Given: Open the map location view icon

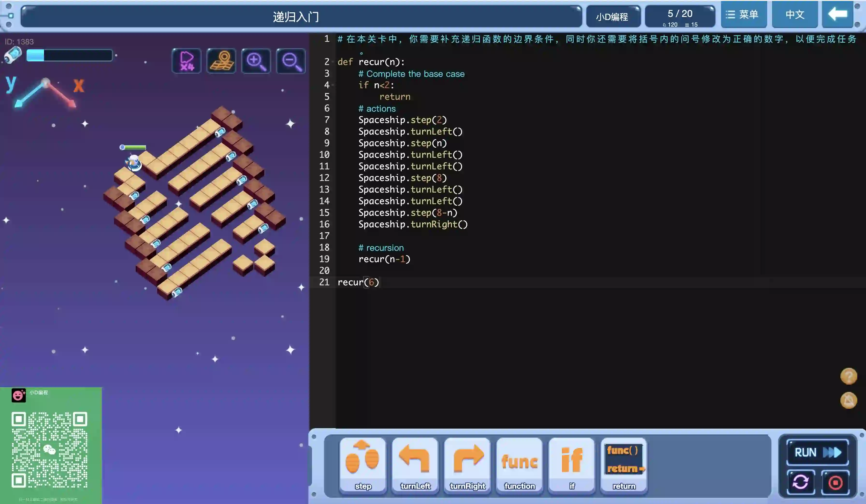Looking at the screenshot, I should (221, 61).
